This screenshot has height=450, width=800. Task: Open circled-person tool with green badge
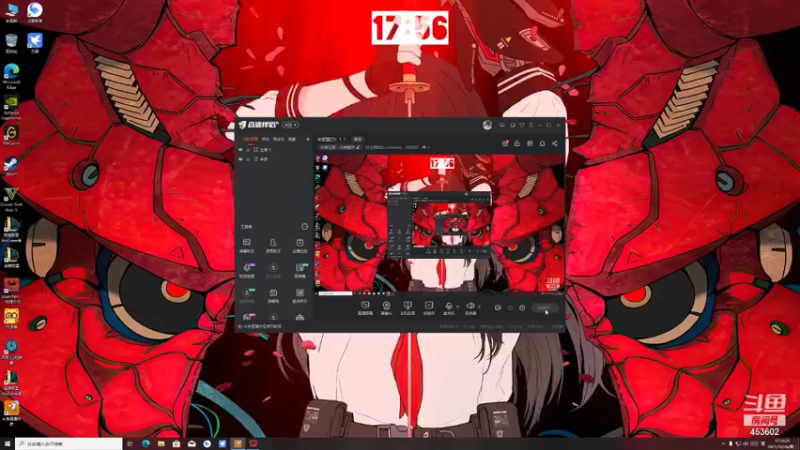coord(247,295)
